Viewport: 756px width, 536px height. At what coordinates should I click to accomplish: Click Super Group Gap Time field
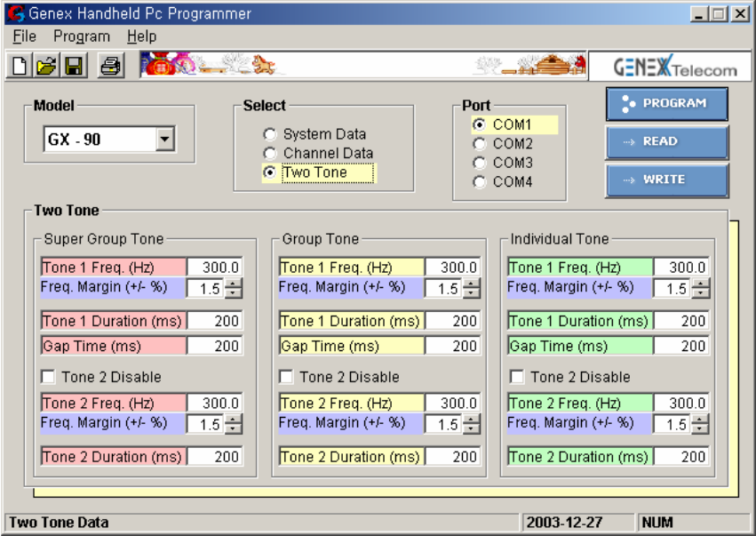tap(215, 346)
